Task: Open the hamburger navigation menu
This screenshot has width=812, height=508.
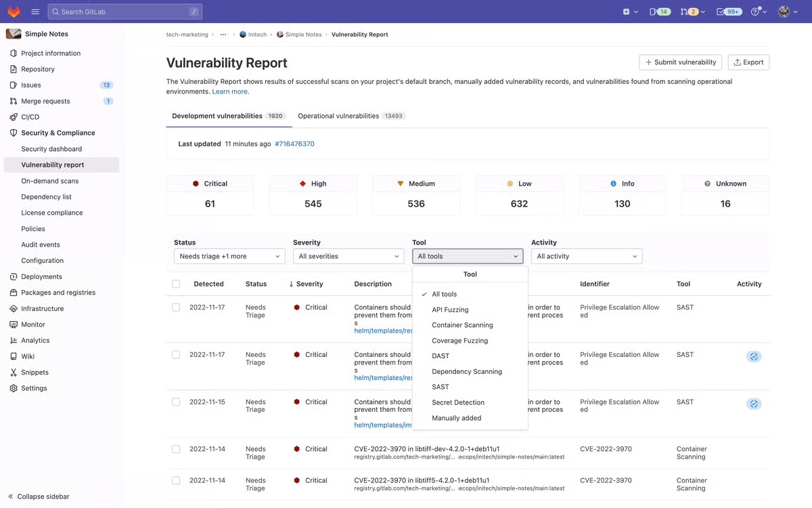Action: pyautogui.click(x=35, y=11)
